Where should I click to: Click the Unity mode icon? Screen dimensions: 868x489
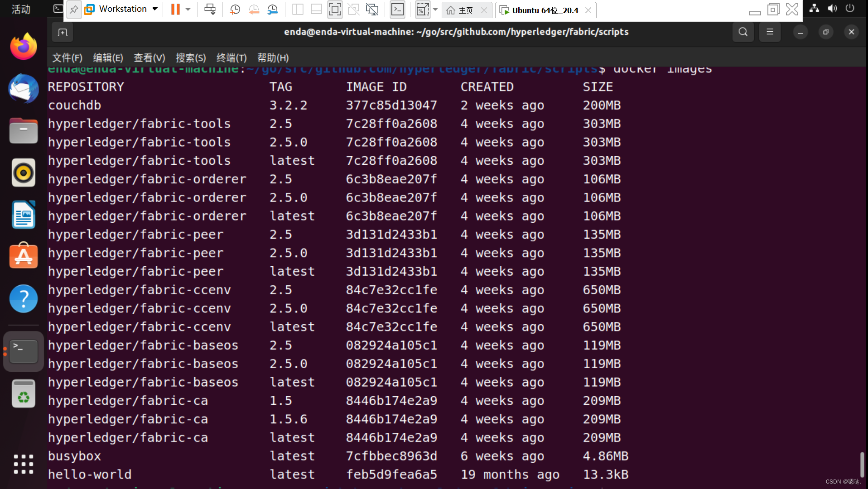pyautogui.click(x=353, y=9)
